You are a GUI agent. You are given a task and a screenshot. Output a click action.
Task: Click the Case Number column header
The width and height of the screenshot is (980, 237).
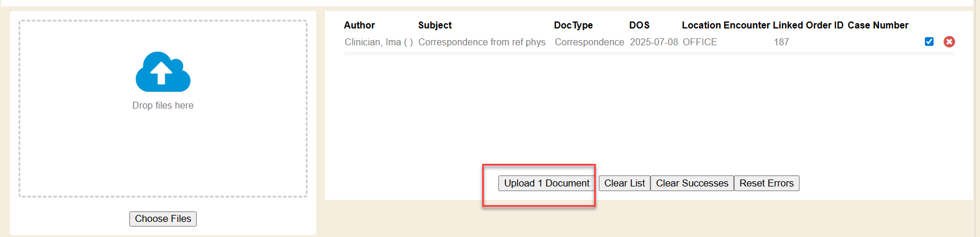click(878, 26)
